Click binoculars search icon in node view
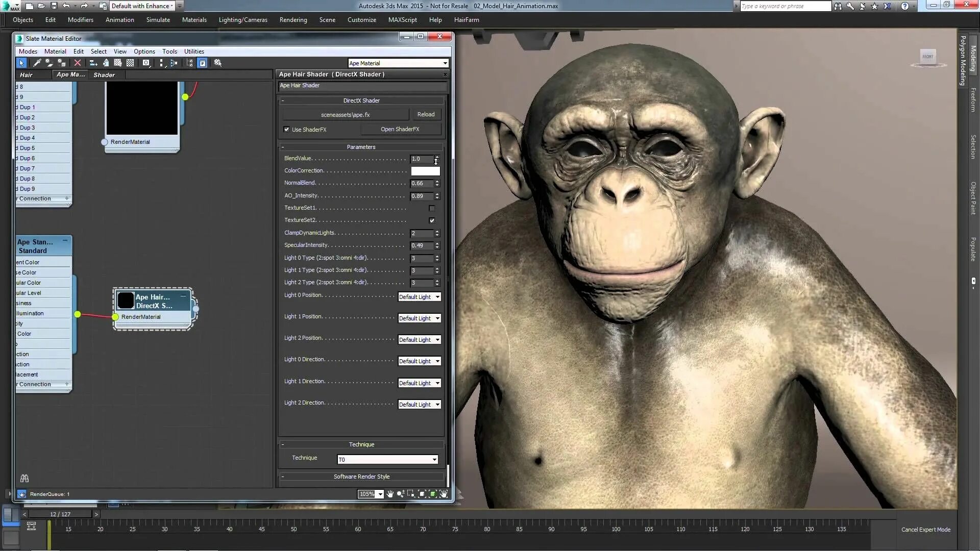The width and height of the screenshot is (980, 551). pos(24,479)
